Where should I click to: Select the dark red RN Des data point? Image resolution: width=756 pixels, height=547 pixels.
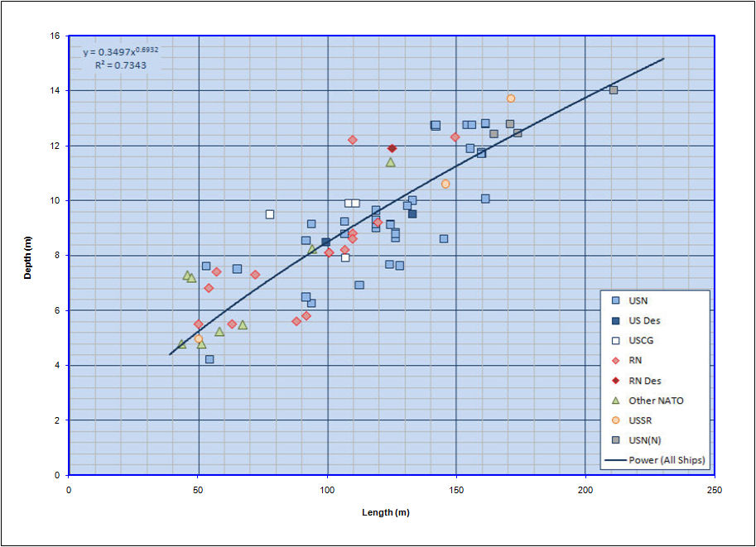392,149
